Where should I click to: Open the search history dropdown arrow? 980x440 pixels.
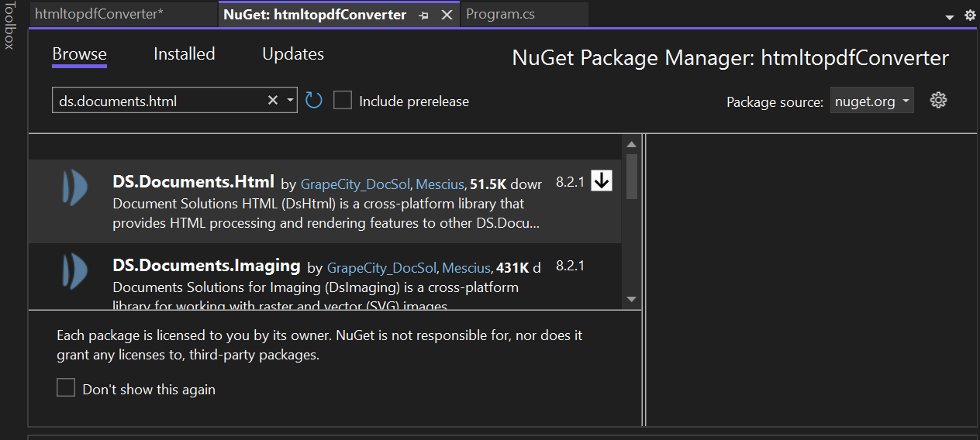click(x=290, y=100)
